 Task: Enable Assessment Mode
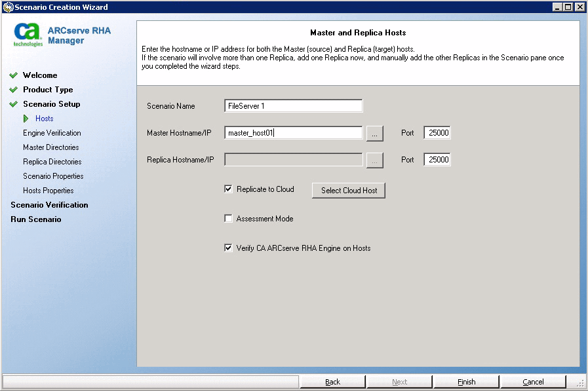(228, 219)
